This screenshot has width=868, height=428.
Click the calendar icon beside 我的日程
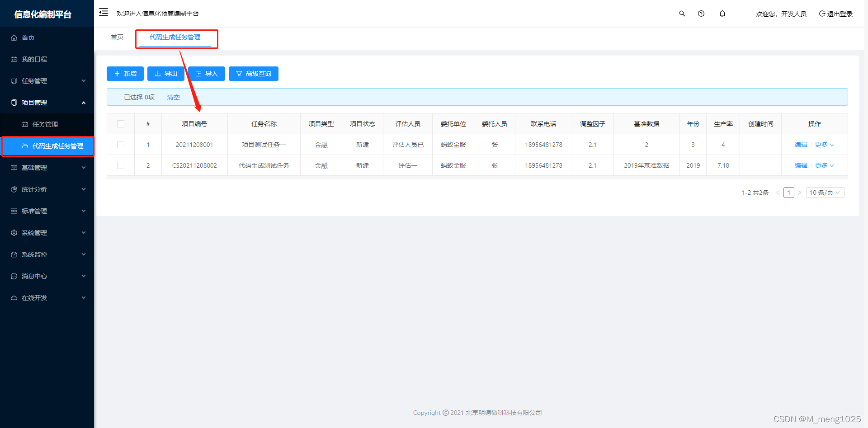point(14,59)
